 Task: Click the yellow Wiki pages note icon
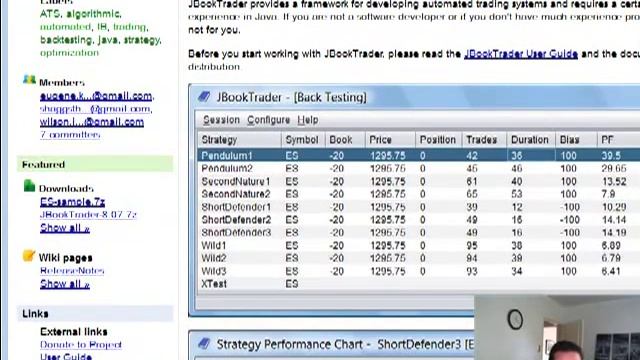pos(29,256)
